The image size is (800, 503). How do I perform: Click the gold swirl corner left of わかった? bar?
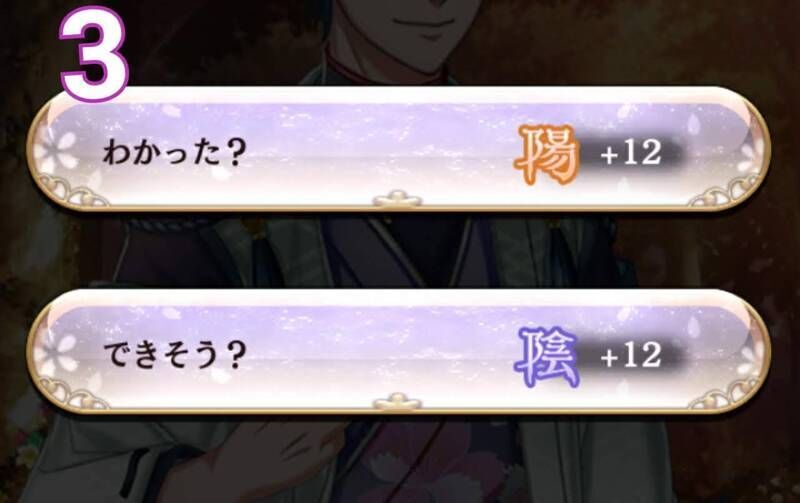(71, 191)
